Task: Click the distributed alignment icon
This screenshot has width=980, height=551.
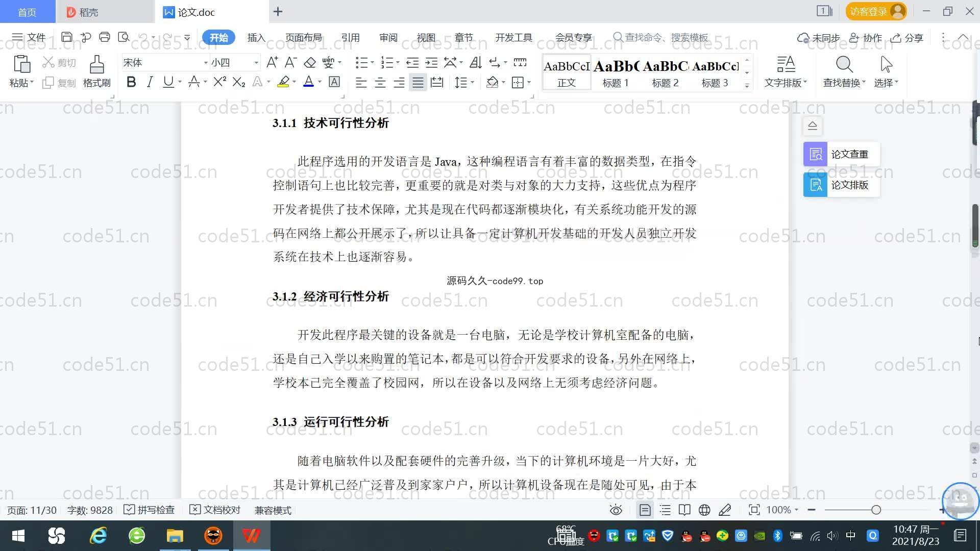Action: point(437,82)
